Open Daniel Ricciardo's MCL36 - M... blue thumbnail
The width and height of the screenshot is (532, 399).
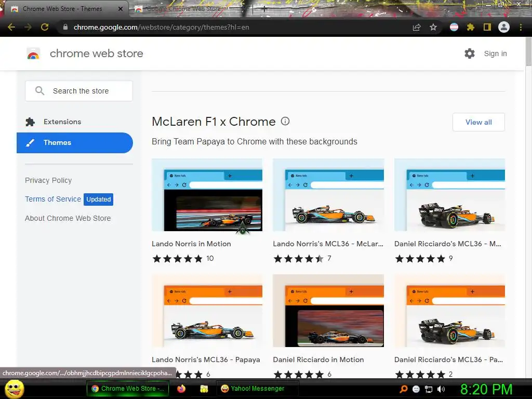click(x=449, y=195)
